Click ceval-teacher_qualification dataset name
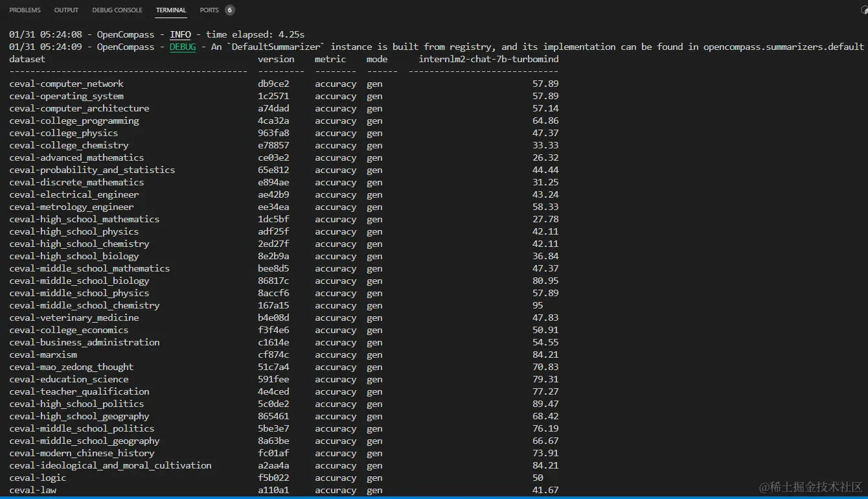The width and height of the screenshot is (868, 499). coord(79,391)
